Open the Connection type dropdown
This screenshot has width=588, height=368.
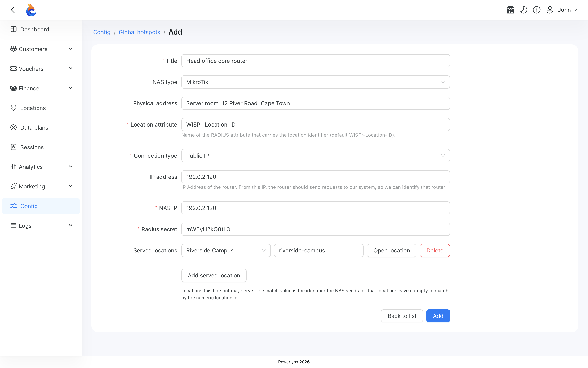(315, 156)
